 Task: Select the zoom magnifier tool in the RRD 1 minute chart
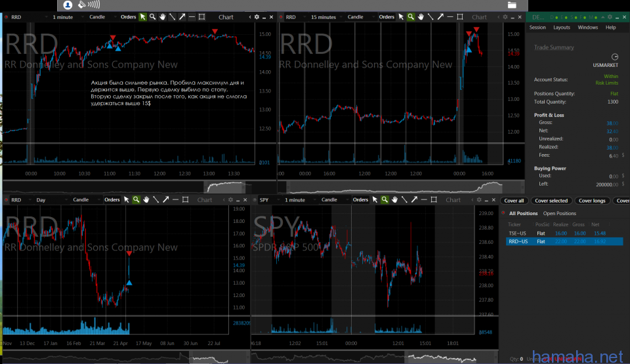[153, 17]
